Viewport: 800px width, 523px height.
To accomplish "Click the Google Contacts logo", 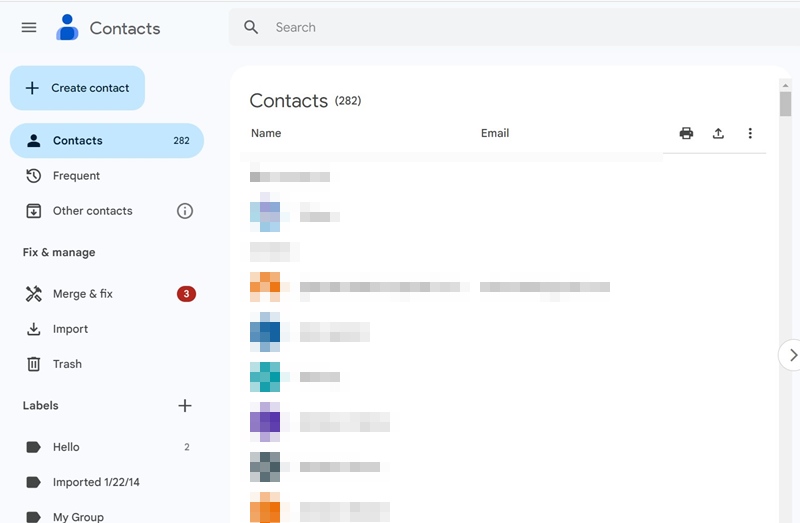I will [x=67, y=28].
